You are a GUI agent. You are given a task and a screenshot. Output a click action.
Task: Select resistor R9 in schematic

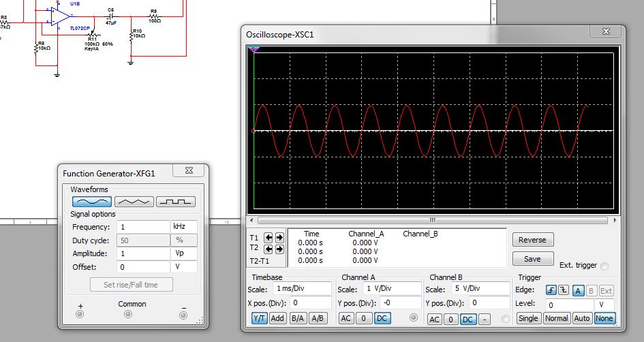[154, 17]
